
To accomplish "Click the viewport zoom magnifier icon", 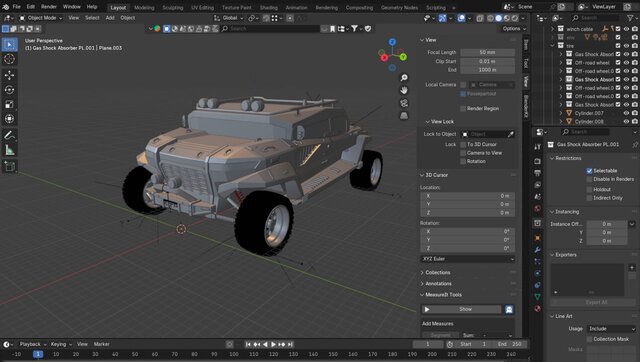I will pos(404,78).
